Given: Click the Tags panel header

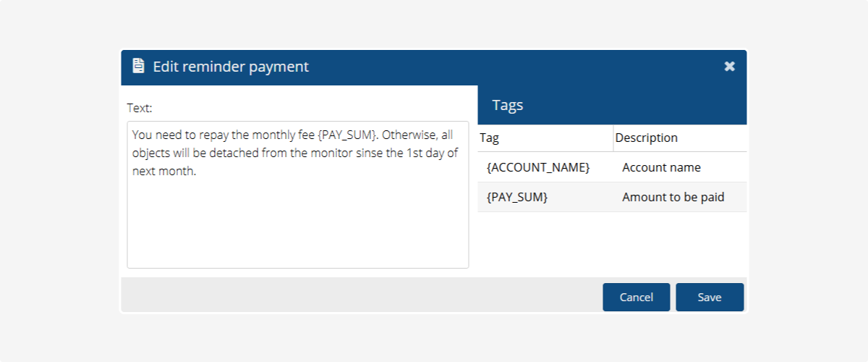Looking at the screenshot, I should tap(507, 105).
